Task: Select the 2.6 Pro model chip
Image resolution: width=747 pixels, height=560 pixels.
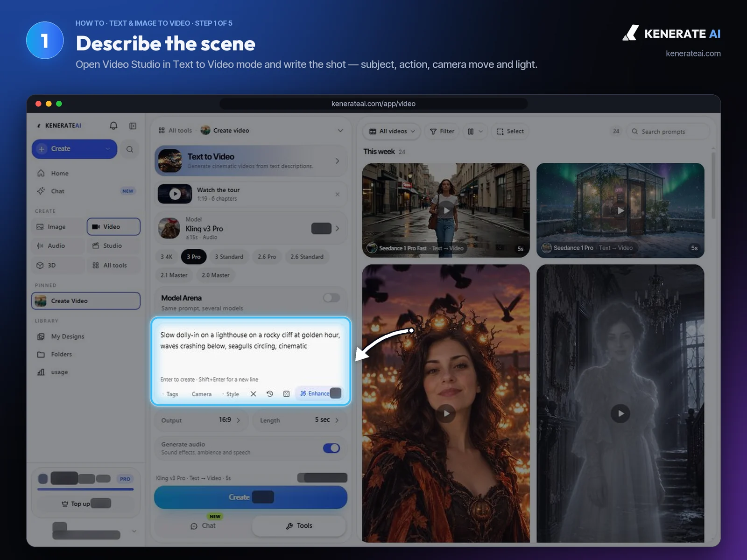Action: (x=267, y=257)
